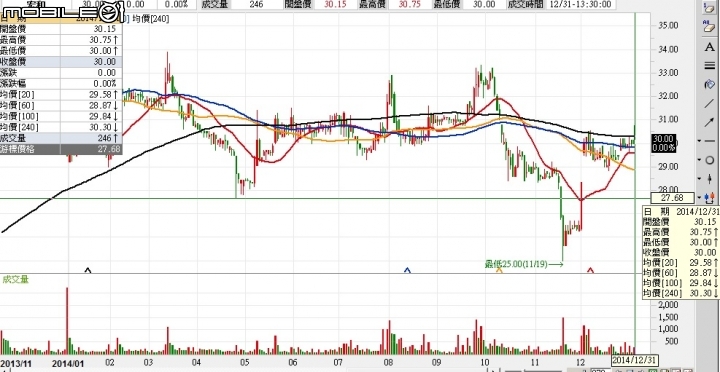
Task: Select the arrow line drawing tool
Action: 709,122
